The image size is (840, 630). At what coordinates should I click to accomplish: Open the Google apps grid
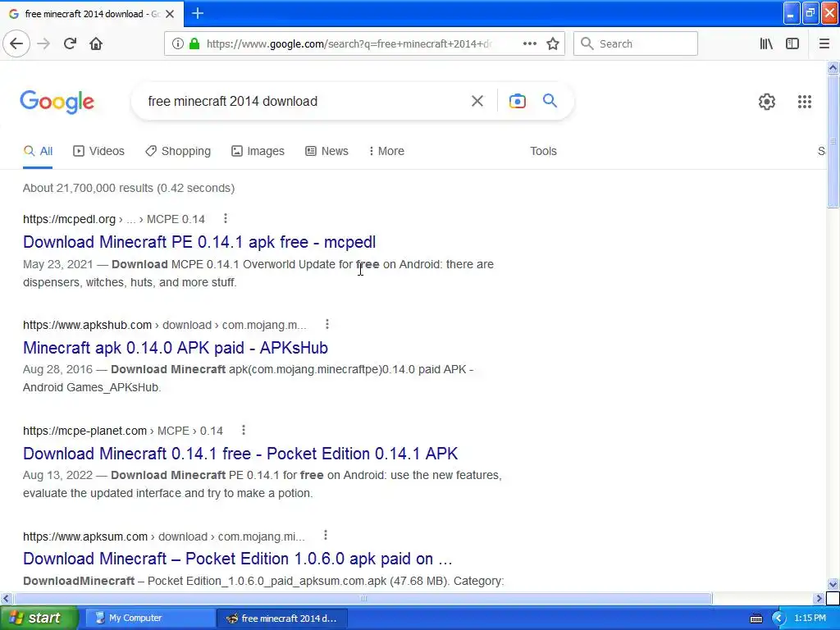tap(804, 101)
